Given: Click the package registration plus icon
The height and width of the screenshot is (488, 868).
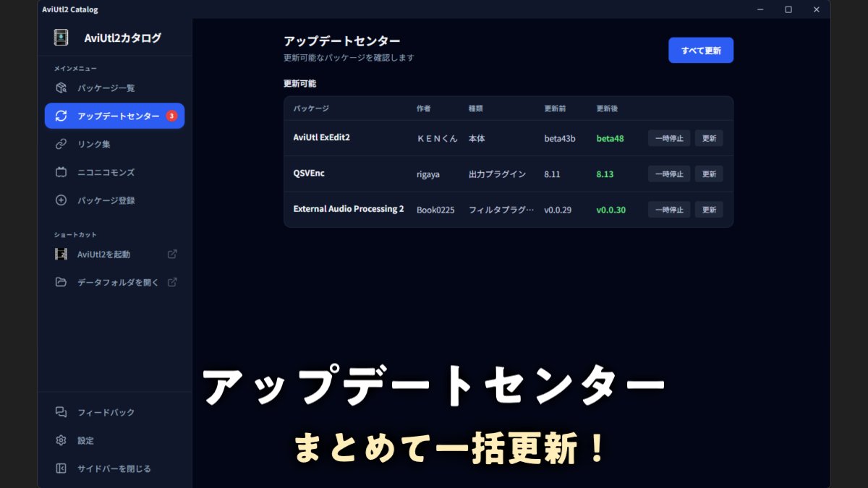Looking at the screenshot, I should point(61,200).
